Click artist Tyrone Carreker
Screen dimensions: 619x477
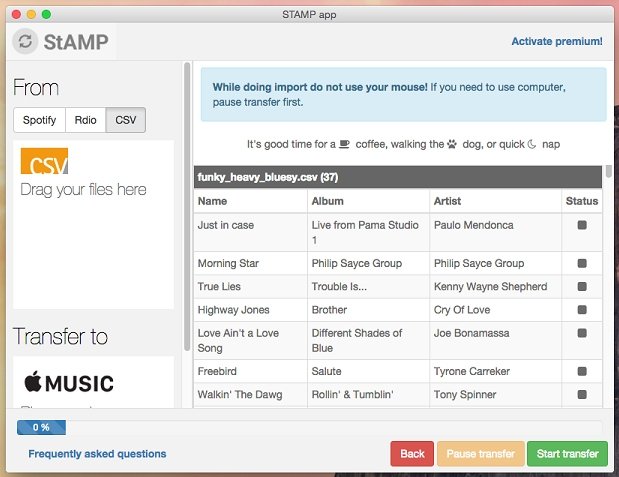pos(472,371)
